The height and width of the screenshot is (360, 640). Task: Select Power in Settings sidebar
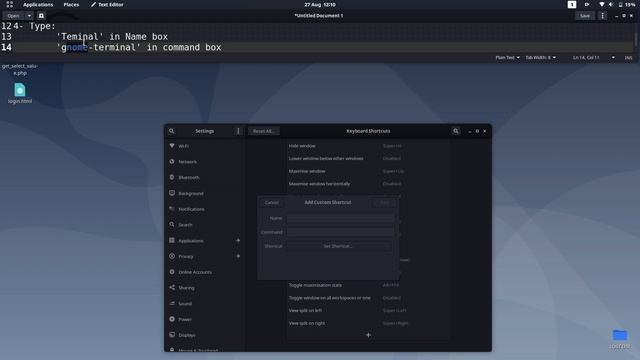pyautogui.click(x=204, y=319)
